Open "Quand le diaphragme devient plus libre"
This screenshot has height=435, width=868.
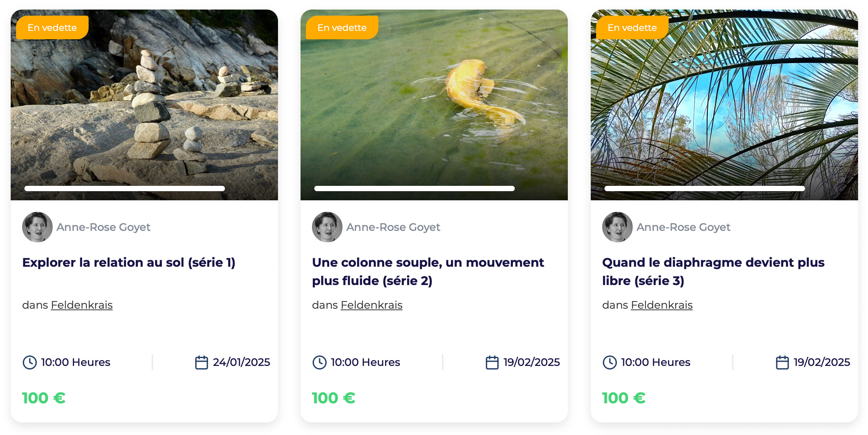[x=713, y=271]
